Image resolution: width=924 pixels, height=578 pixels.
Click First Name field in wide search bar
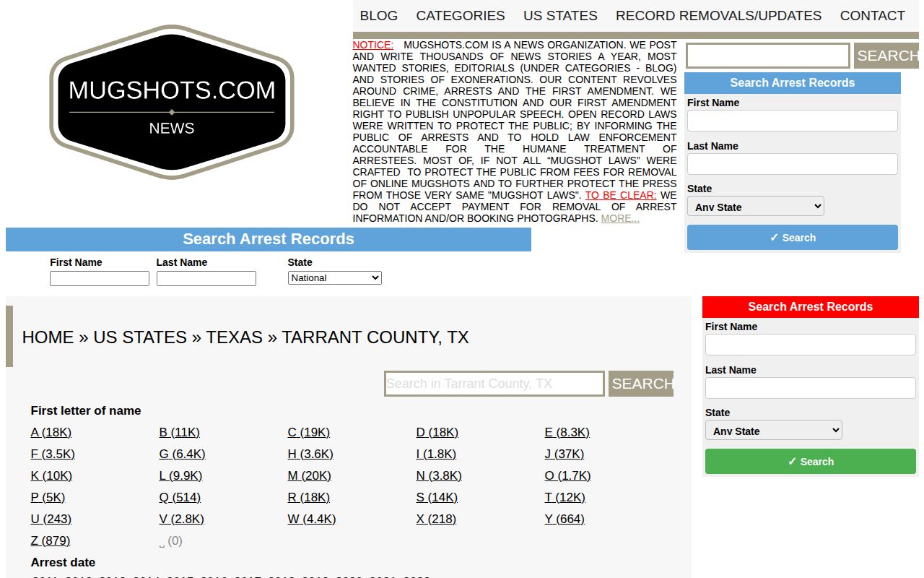tap(100, 278)
